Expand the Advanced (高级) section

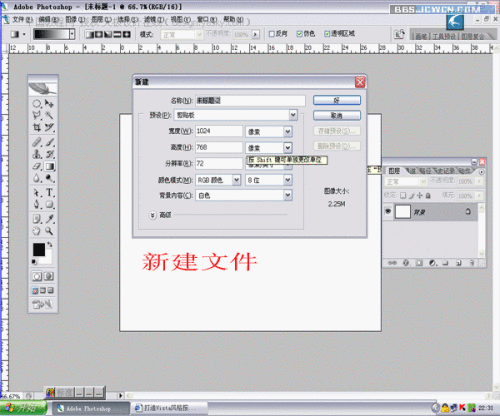coord(152,215)
